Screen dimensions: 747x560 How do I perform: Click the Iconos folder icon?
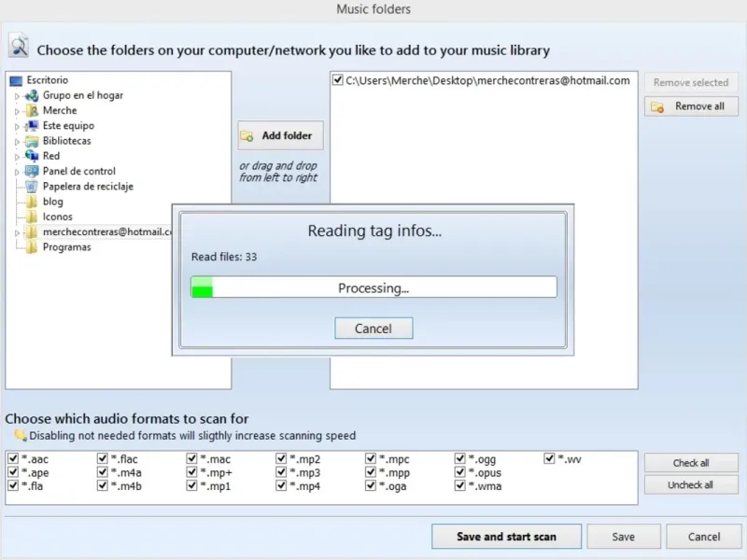[x=32, y=217]
